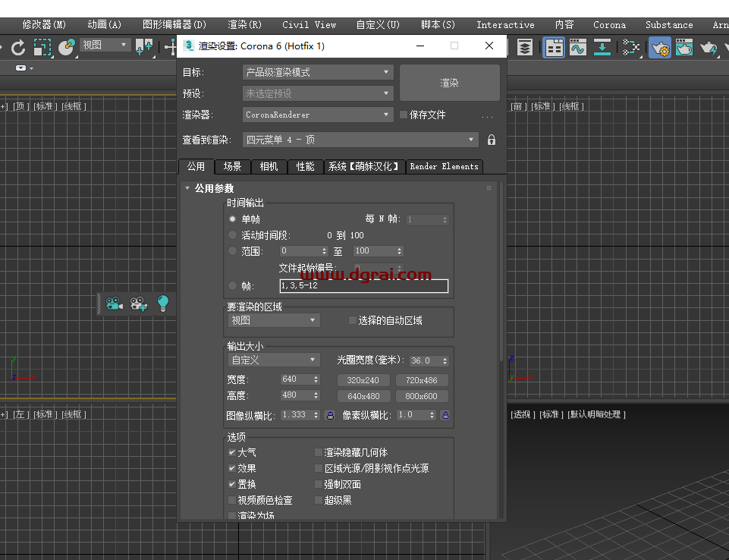729x560 pixels.
Task: Click the large 渲染 render button
Action: coord(450,83)
